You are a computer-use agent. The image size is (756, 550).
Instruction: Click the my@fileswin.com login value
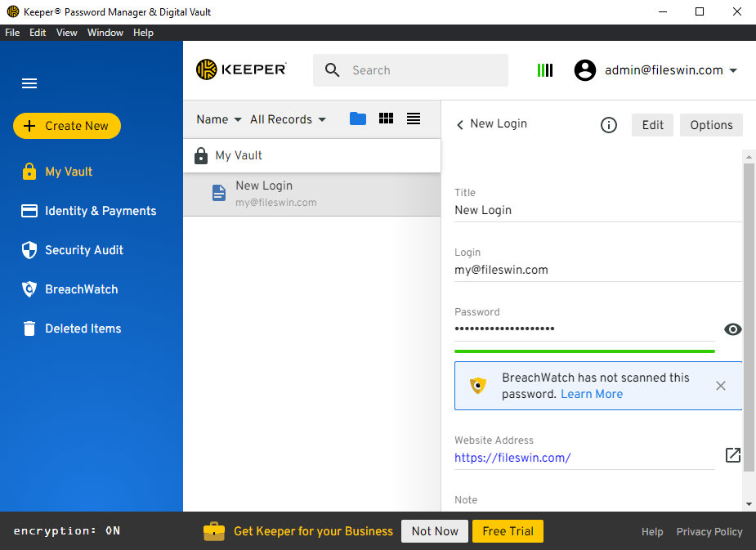[x=501, y=270]
